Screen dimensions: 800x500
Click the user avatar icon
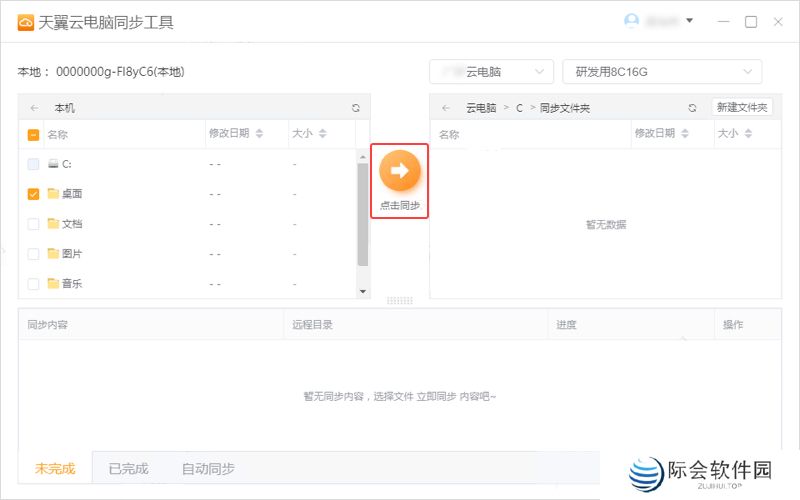(x=632, y=21)
